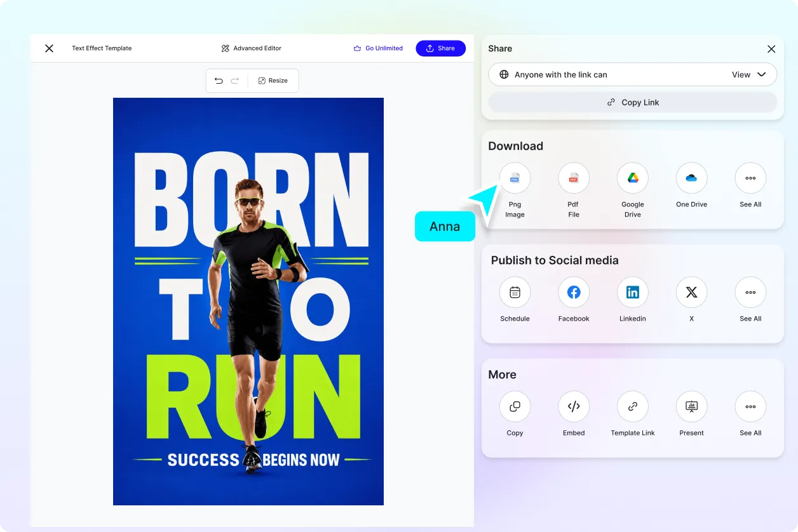Image resolution: width=798 pixels, height=532 pixels.
Task: Click the blue Share button
Action: click(x=440, y=48)
